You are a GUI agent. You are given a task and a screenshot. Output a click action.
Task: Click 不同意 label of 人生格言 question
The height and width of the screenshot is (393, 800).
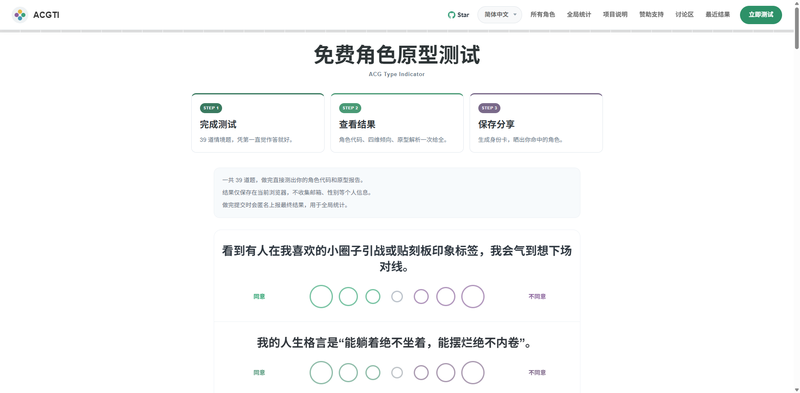pyautogui.click(x=537, y=373)
